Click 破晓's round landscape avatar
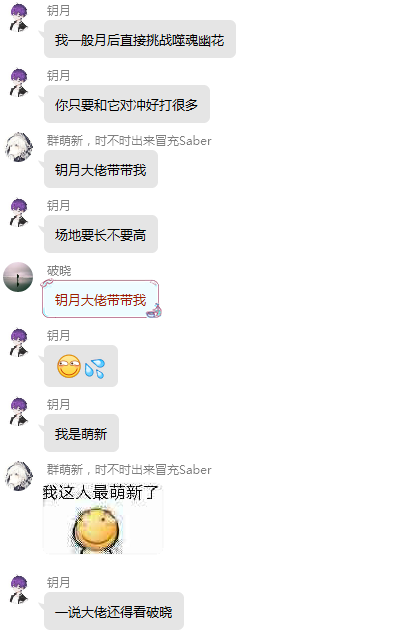The height and width of the screenshot is (639, 408). click(18, 277)
